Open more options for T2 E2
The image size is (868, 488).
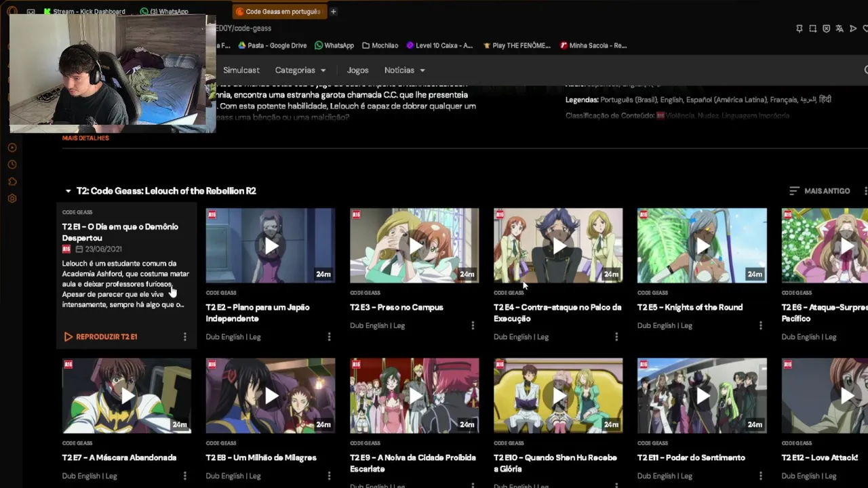[329, 337]
